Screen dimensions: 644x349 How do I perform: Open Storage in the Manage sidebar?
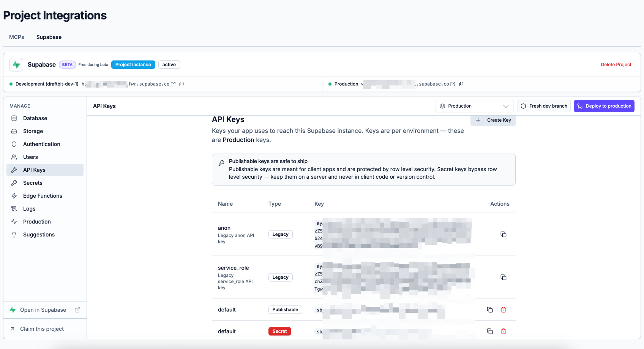point(45,131)
